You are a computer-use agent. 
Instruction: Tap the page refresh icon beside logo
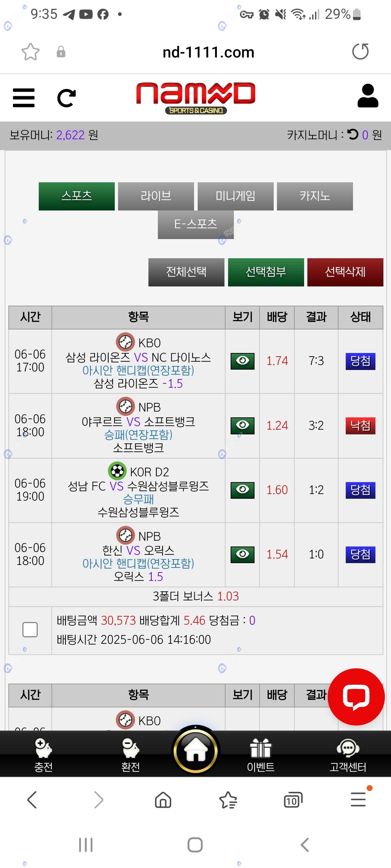(x=67, y=98)
